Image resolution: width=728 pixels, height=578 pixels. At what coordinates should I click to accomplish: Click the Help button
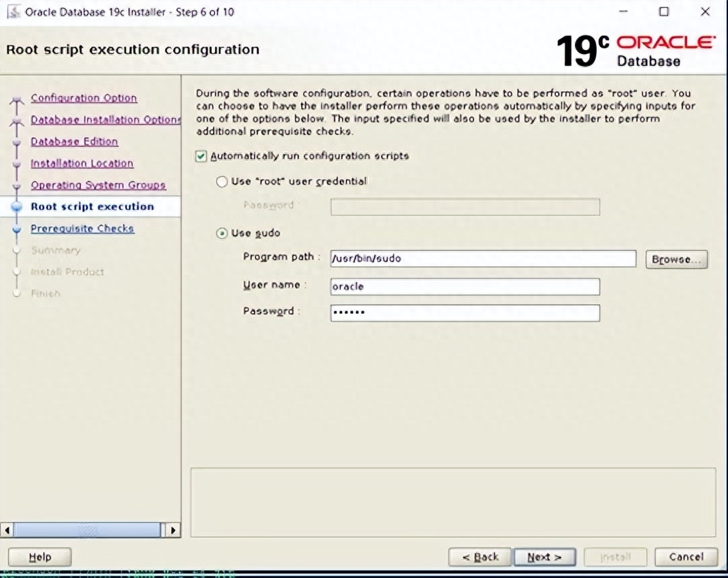coord(40,557)
